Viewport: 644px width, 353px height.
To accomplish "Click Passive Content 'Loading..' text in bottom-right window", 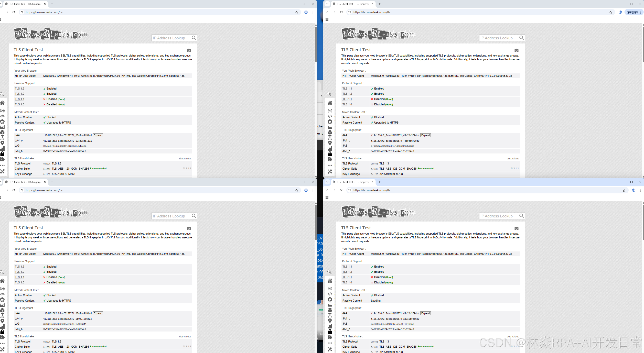I will click(x=377, y=301).
